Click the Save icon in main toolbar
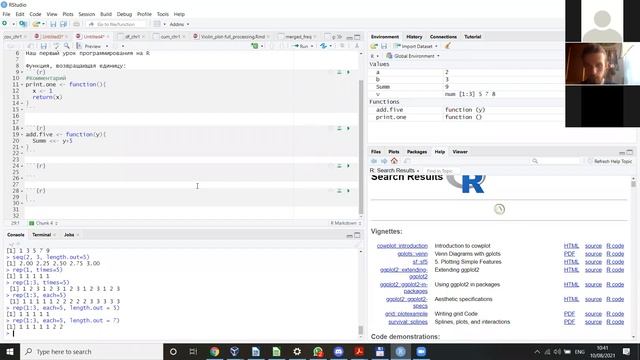The height and width of the screenshot is (360, 640). pos(53,24)
